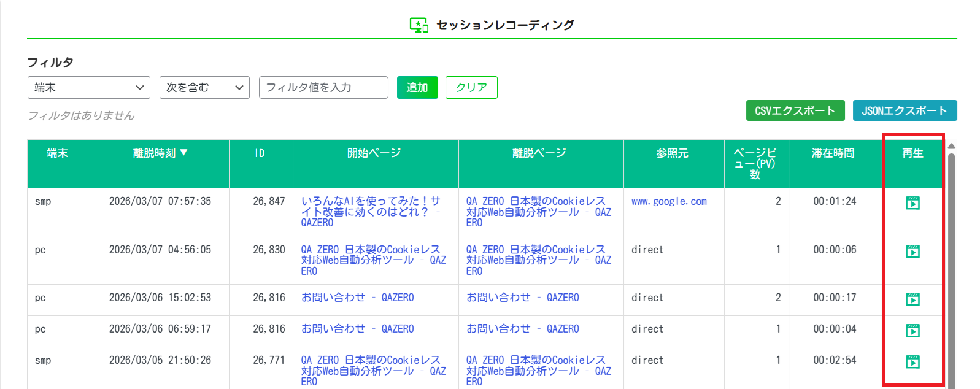Click the フィルタ section heading
This screenshot has width=980, height=389.
point(50,63)
